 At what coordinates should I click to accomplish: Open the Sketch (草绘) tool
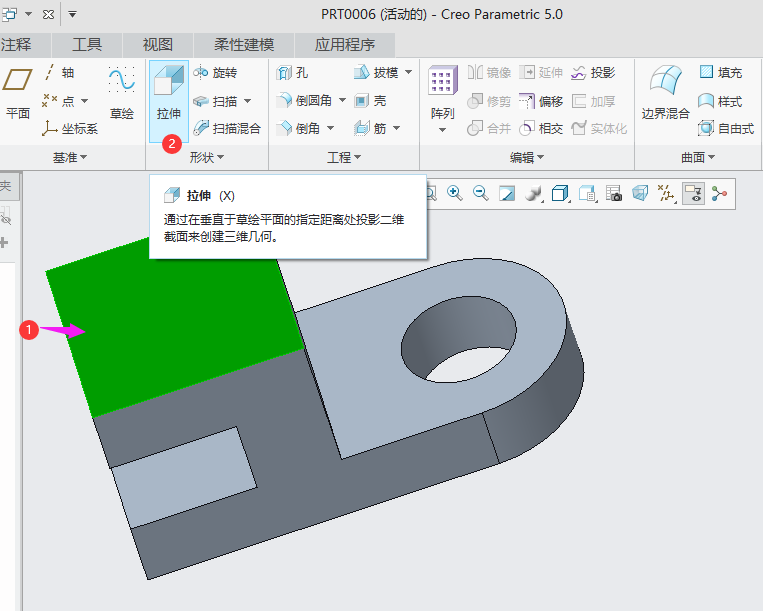(122, 93)
